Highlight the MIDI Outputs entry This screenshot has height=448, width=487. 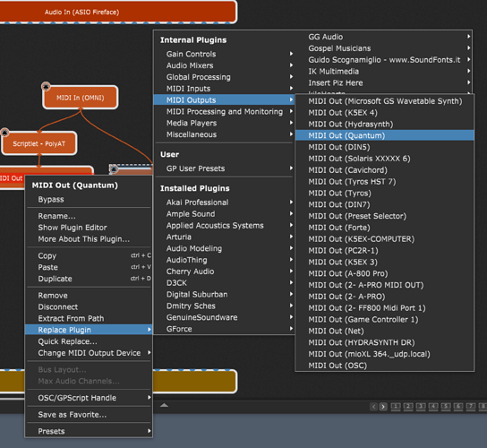[224, 99]
